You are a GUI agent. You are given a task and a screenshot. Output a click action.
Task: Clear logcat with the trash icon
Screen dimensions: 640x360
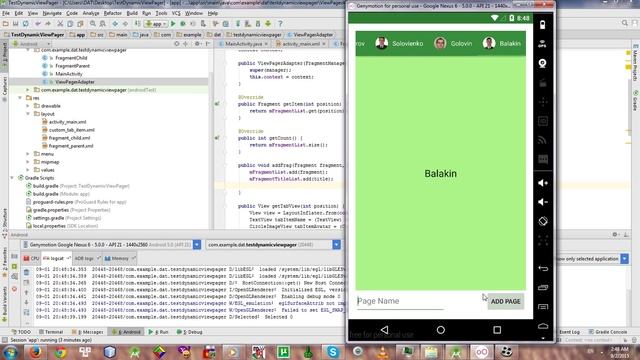click(x=26, y=272)
